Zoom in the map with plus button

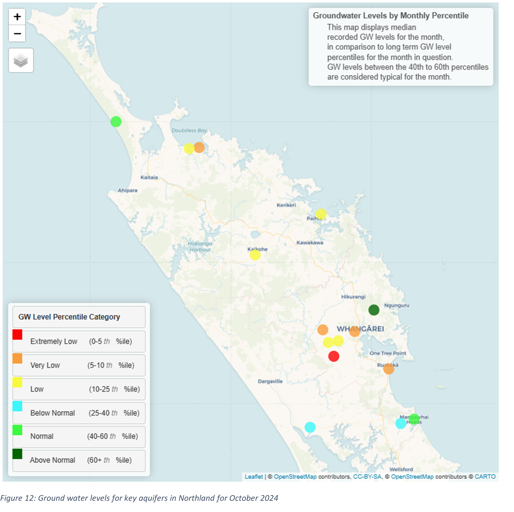[17, 17]
